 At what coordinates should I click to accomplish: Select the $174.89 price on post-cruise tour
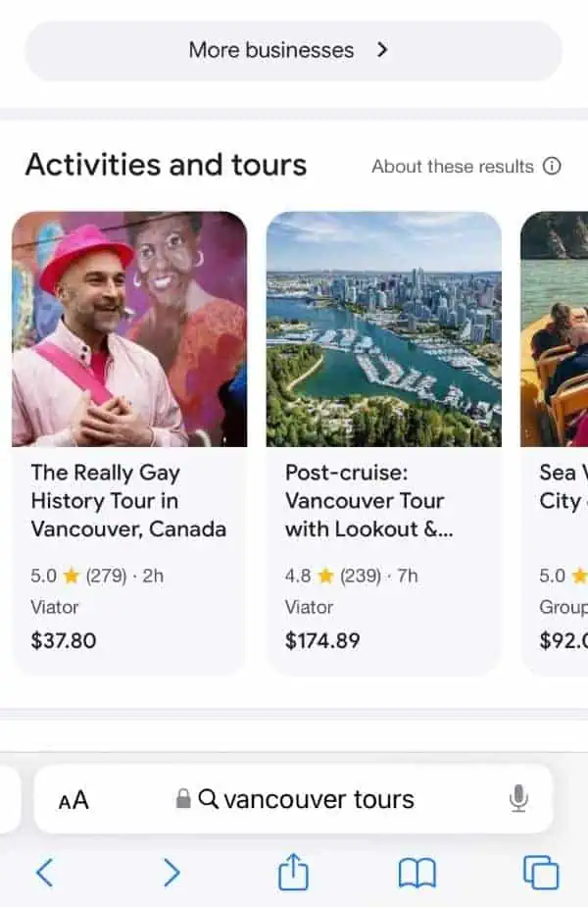(x=322, y=641)
